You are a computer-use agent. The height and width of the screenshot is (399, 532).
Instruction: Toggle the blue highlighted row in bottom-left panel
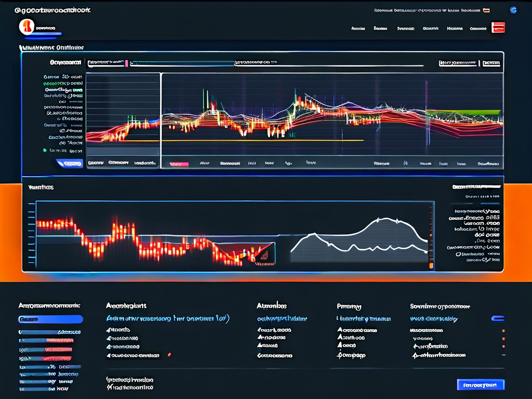click(50, 320)
